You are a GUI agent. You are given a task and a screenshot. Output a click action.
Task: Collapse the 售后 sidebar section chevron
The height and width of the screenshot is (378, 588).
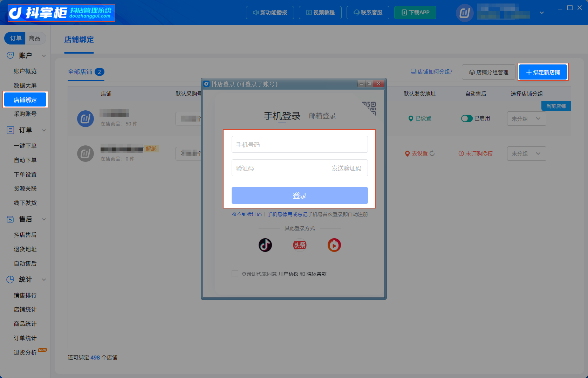(x=44, y=219)
